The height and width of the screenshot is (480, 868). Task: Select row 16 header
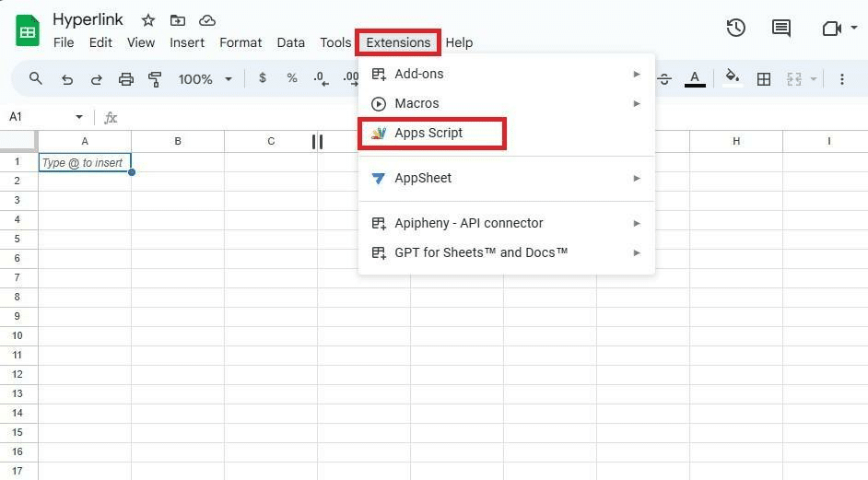coord(18,451)
